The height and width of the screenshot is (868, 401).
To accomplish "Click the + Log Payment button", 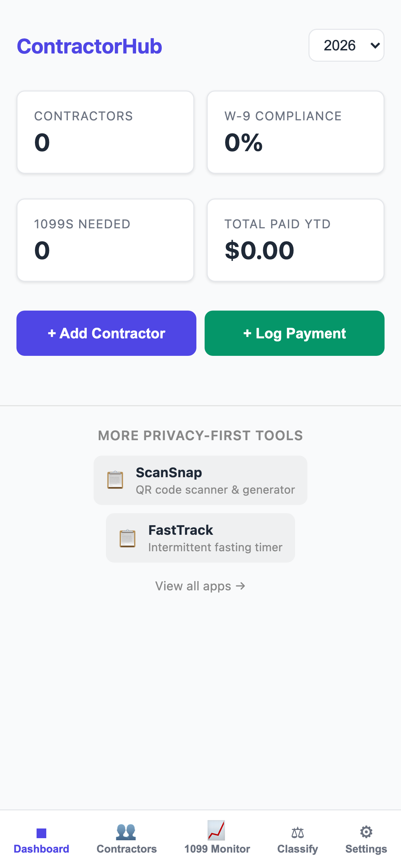I will (294, 333).
